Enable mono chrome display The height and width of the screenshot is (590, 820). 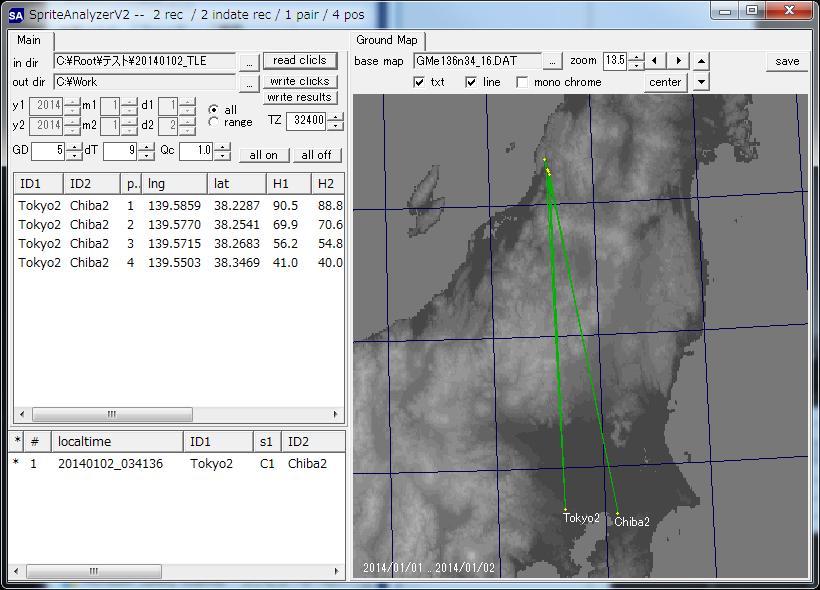[522, 82]
